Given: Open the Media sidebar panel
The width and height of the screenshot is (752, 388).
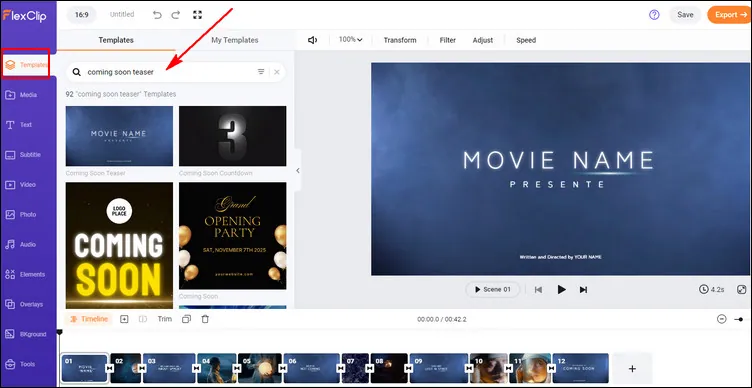Looking at the screenshot, I should coord(21,95).
